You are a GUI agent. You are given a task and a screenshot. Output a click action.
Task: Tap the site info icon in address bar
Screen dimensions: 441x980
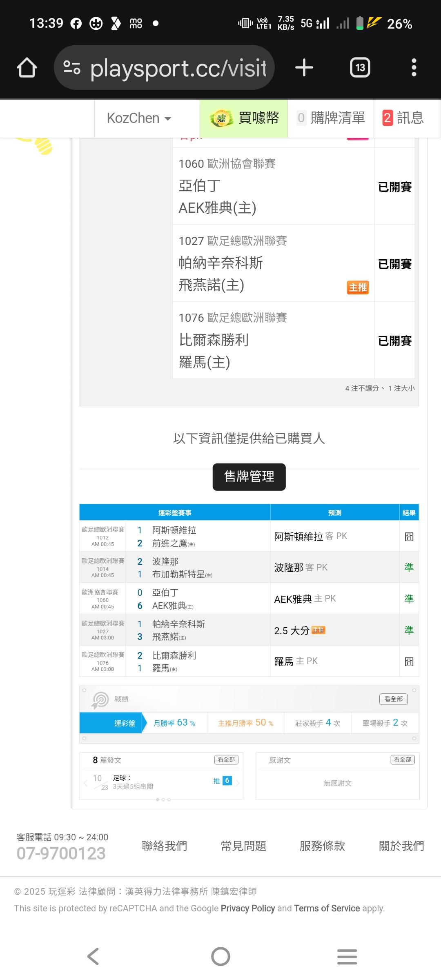(72, 67)
